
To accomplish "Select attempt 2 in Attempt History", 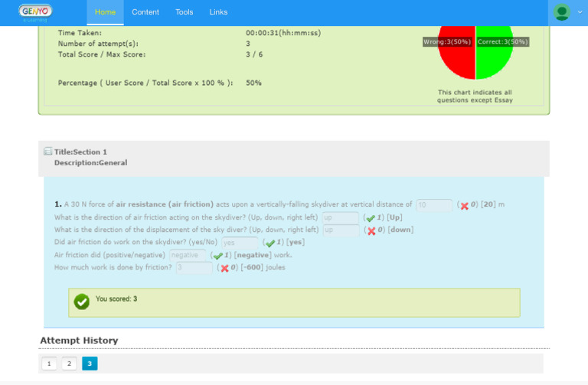I will pos(69,364).
